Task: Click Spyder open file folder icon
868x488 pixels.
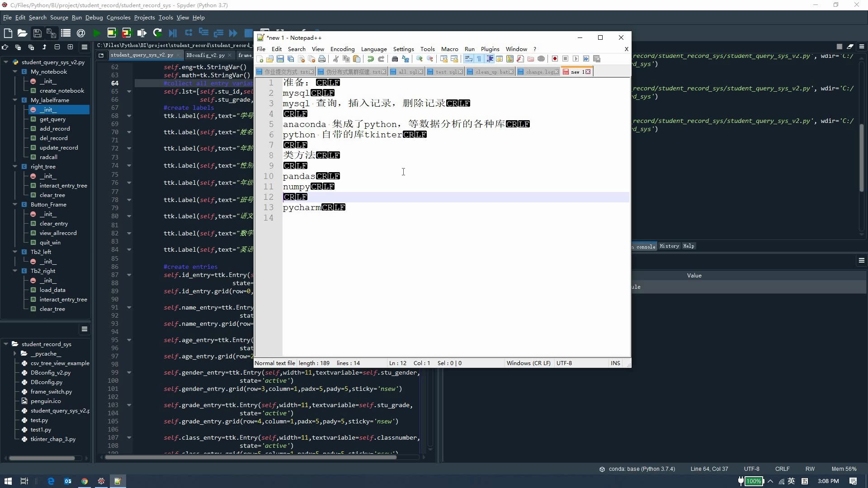Action: (22, 33)
